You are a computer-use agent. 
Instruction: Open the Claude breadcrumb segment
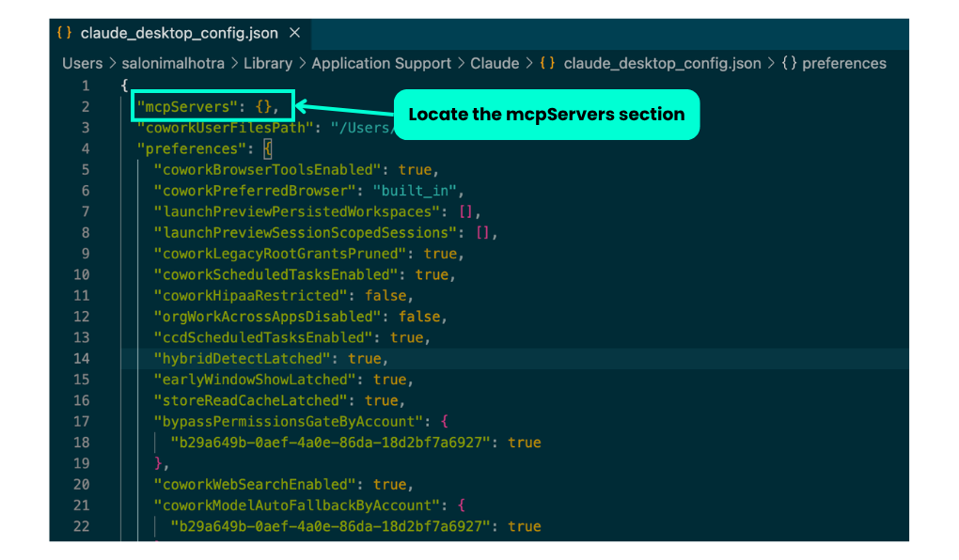pyautogui.click(x=495, y=64)
